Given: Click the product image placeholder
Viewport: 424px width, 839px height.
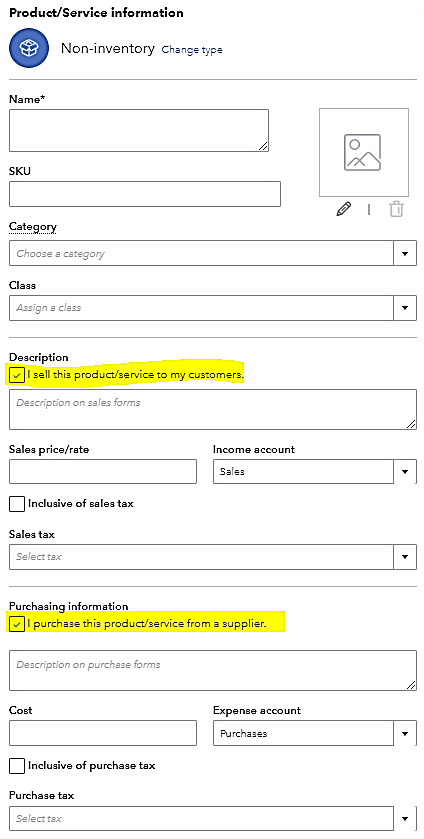Looking at the screenshot, I should point(364,152).
